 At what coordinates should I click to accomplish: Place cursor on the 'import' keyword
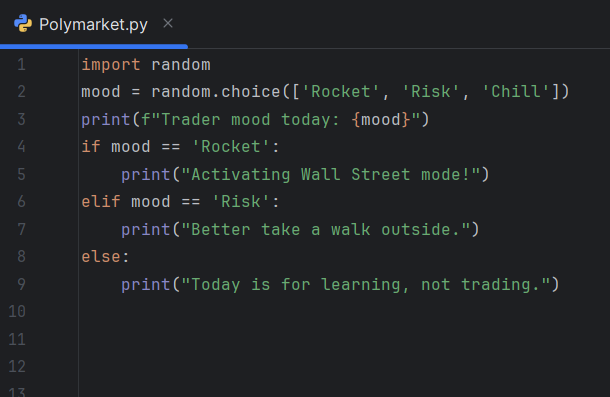click(x=111, y=65)
